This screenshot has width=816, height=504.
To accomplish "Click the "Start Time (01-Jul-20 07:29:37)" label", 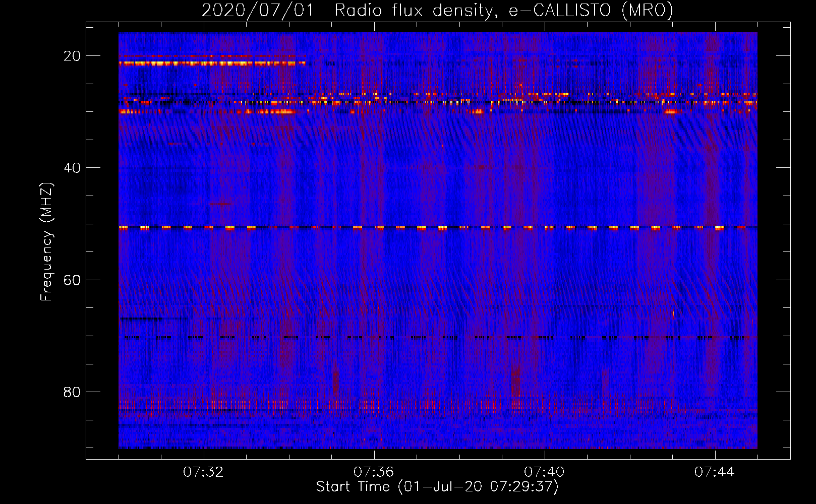I will coord(437,487).
